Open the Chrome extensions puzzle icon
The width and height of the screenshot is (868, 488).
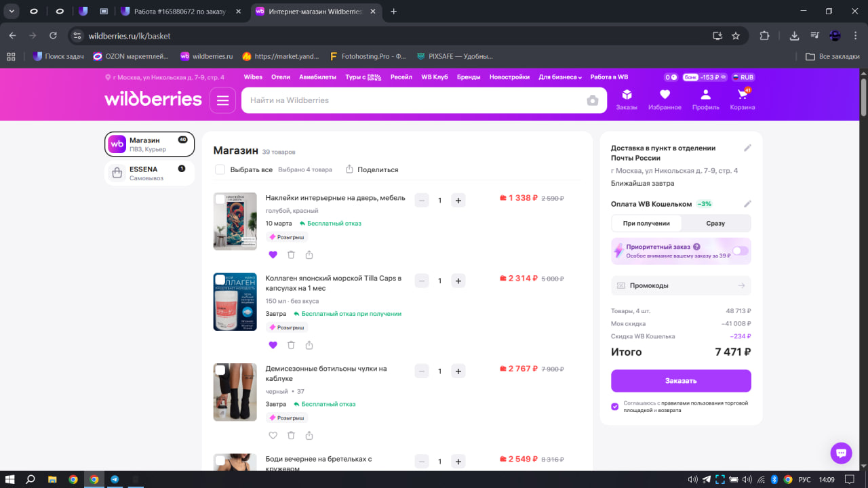(x=765, y=36)
